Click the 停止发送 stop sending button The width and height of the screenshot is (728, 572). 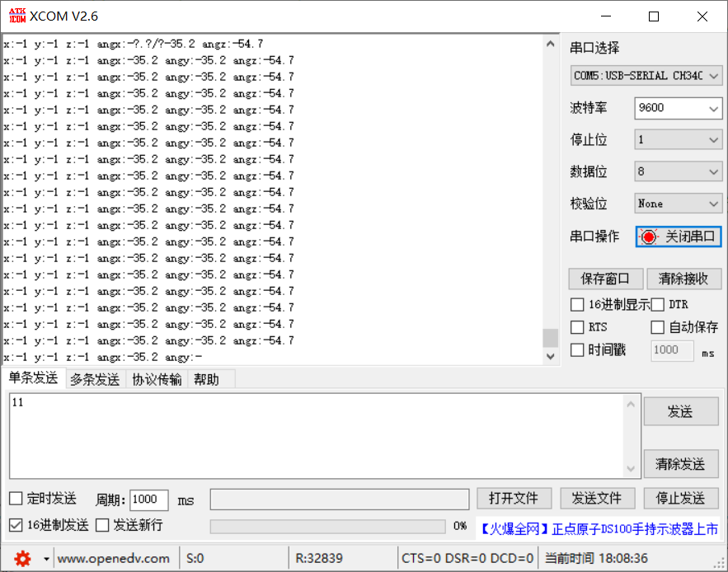coord(681,499)
